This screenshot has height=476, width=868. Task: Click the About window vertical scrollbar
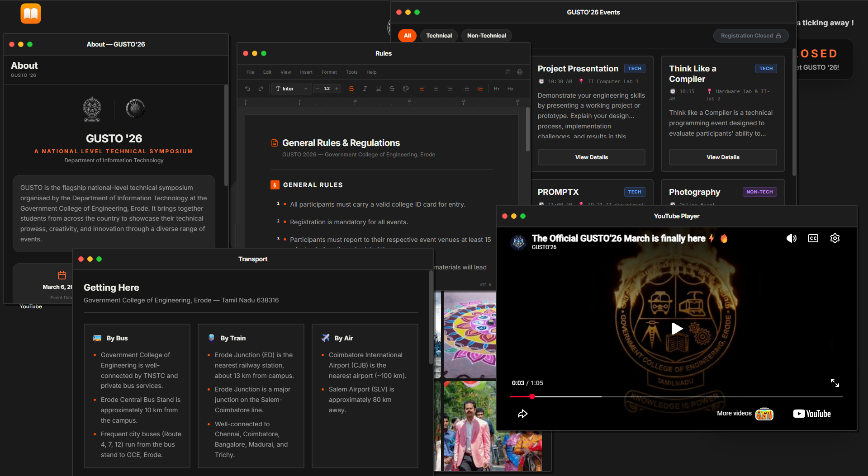point(226,135)
